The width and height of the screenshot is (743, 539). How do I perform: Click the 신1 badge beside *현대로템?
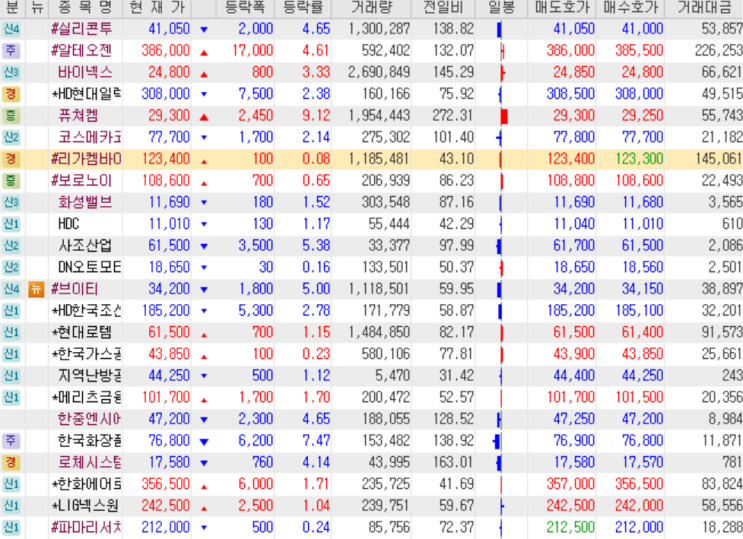coord(11,333)
